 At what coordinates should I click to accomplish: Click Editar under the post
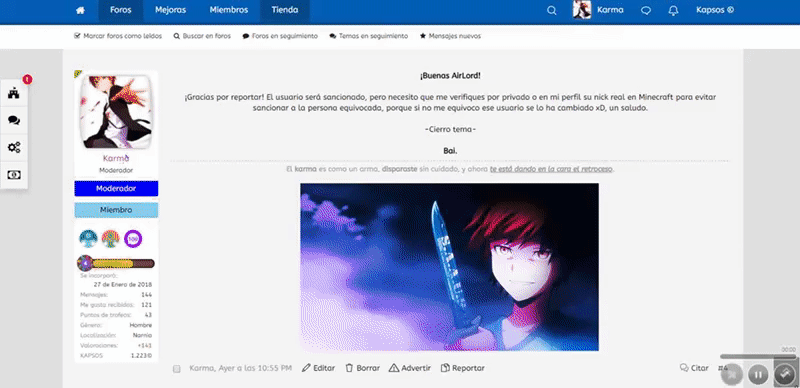318,368
